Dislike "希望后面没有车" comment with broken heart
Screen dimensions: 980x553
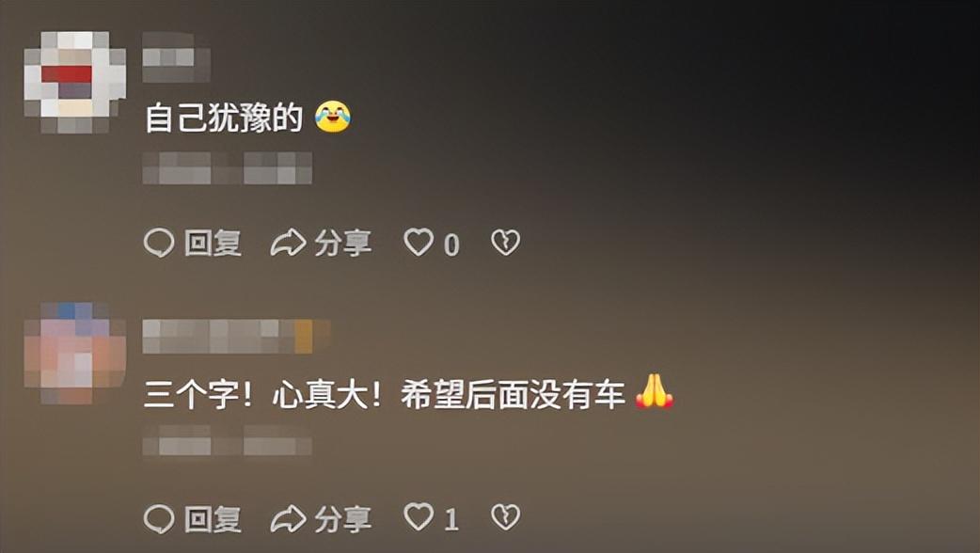(505, 517)
